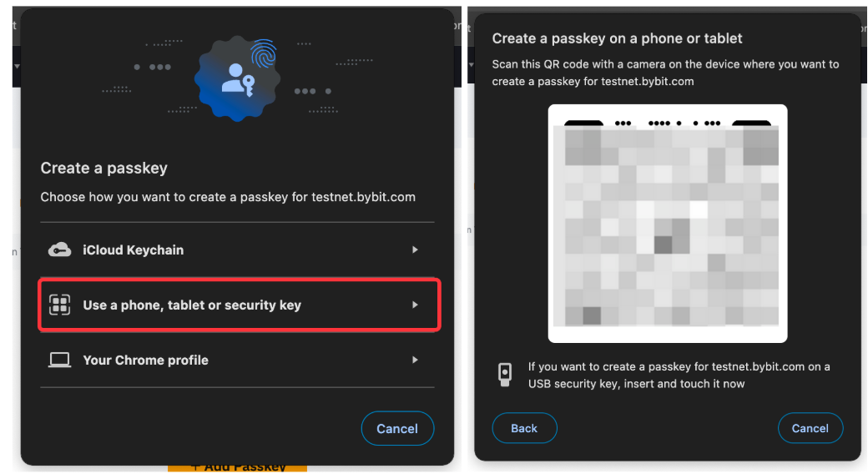
Task: Click the iCloud Keychain cloud-key icon
Action: pyautogui.click(x=59, y=250)
